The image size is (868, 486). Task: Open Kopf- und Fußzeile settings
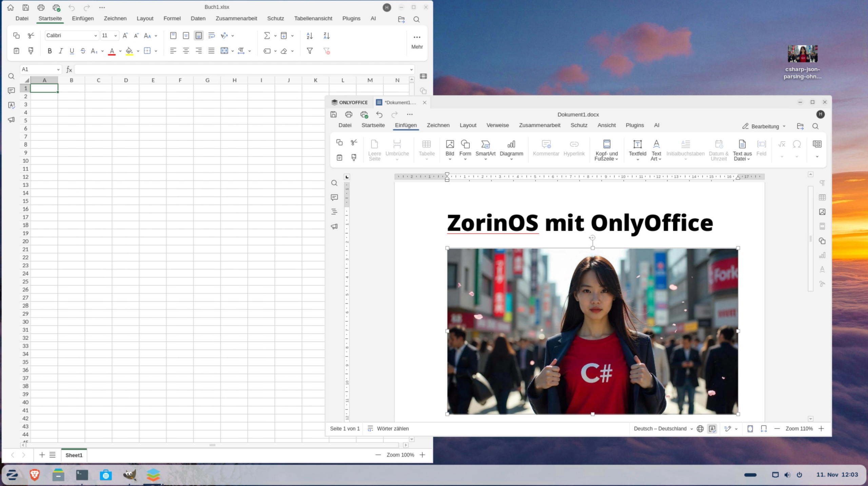[607, 149]
